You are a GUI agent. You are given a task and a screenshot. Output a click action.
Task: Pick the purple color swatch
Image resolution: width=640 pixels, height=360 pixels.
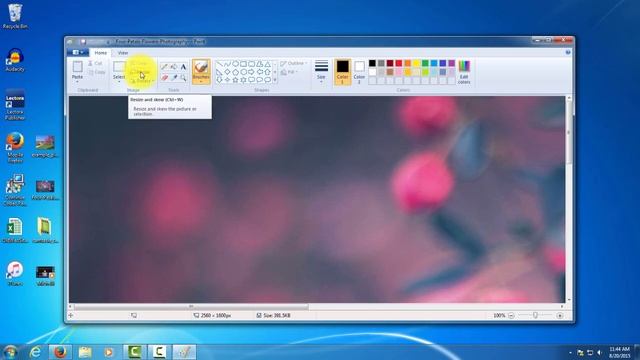click(451, 63)
